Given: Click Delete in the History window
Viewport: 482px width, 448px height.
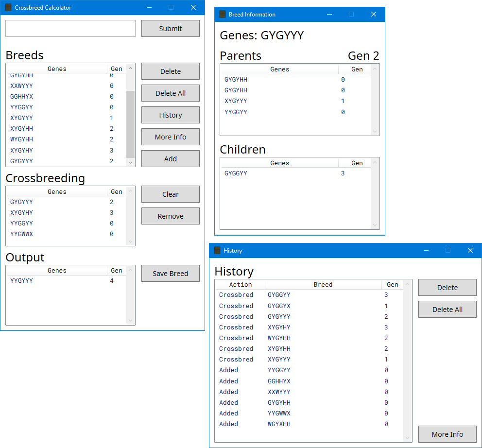Looking at the screenshot, I should coord(448,288).
